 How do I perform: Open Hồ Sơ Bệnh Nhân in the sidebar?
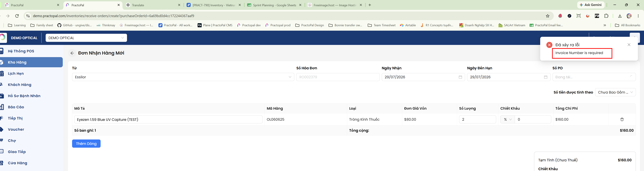coord(24,96)
